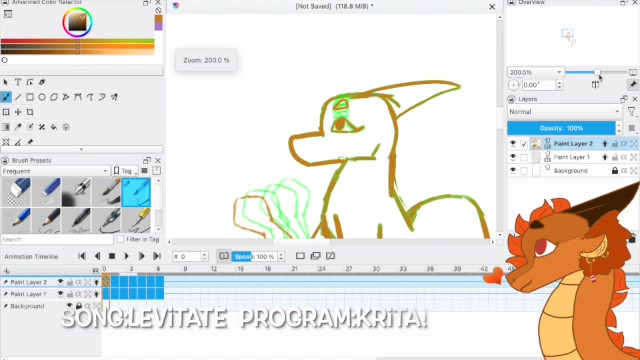Image resolution: width=640 pixels, height=360 pixels.
Task: Stop the animation playback
Action: click(112, 256)
